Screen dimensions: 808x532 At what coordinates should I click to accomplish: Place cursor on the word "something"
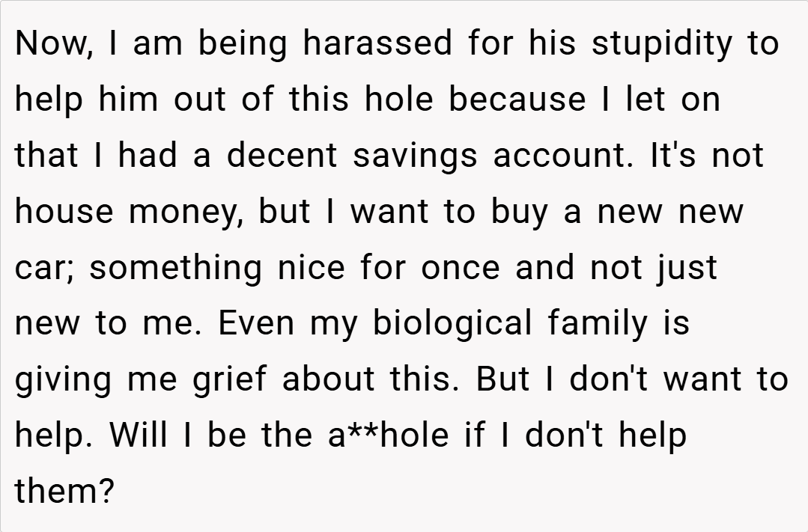pyautogui.click(x=176, y=268)
